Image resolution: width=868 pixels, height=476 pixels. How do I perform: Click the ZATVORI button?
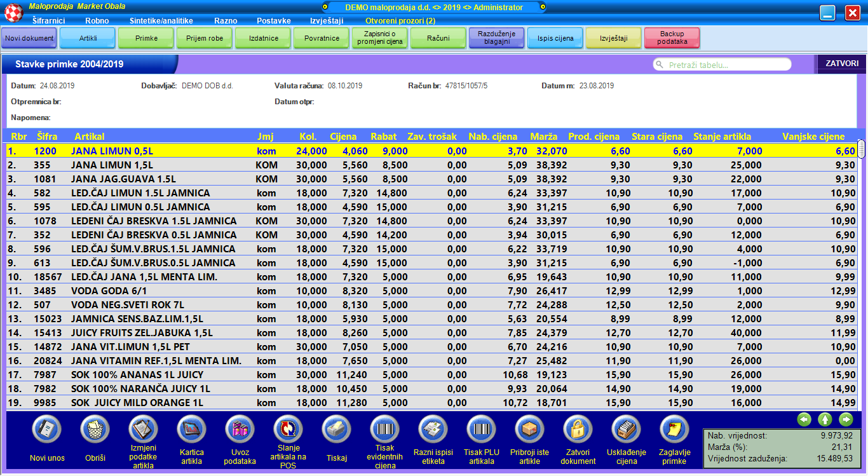click(842, 64)
